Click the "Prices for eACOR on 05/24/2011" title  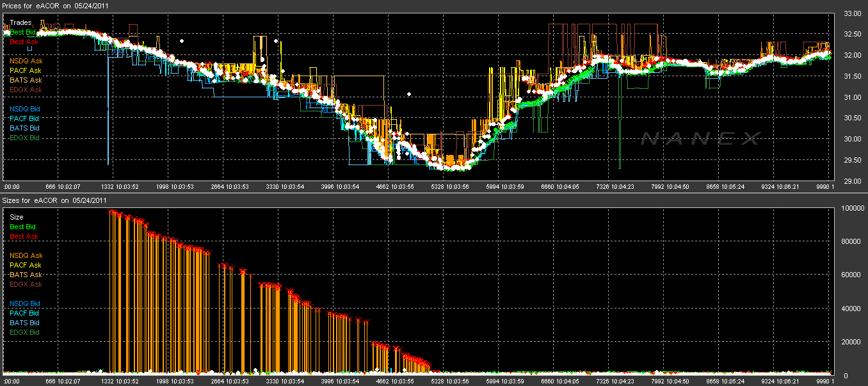click(x=56, y=5)
